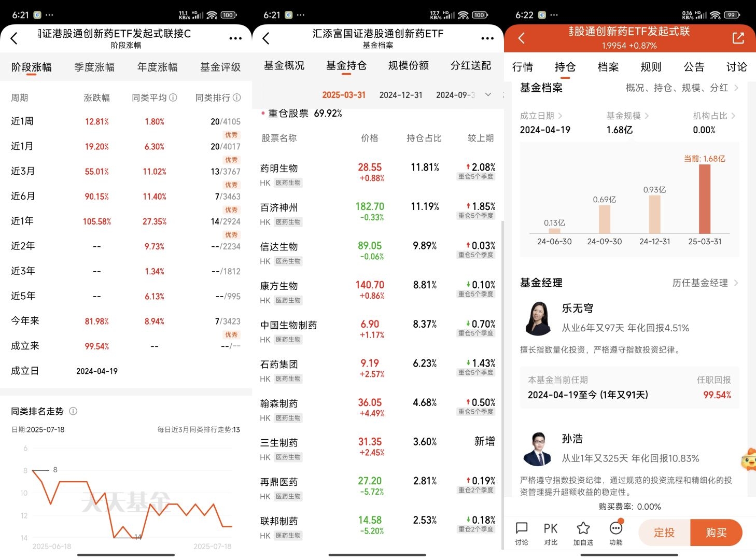The height and width of the screenshot is (560, 756).
Task: Tap back arrow in orange ETF header
Action: 522,38
